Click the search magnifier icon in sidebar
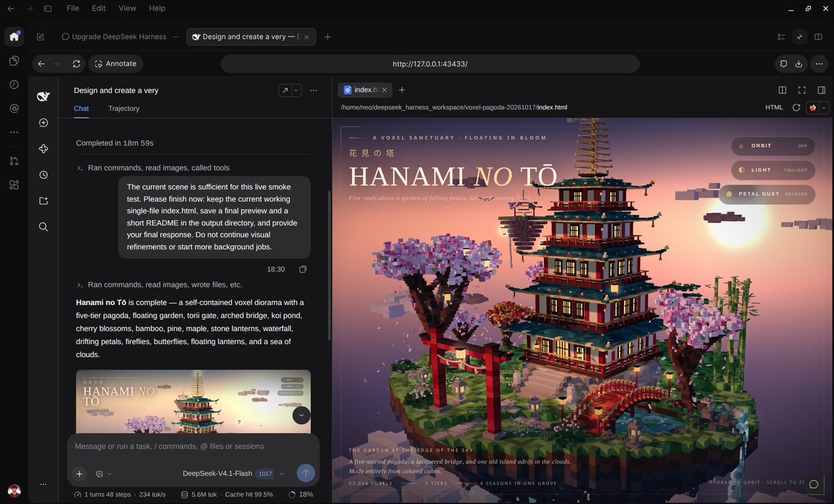This screenshot has height=504, width=834. tap(44, 227)
